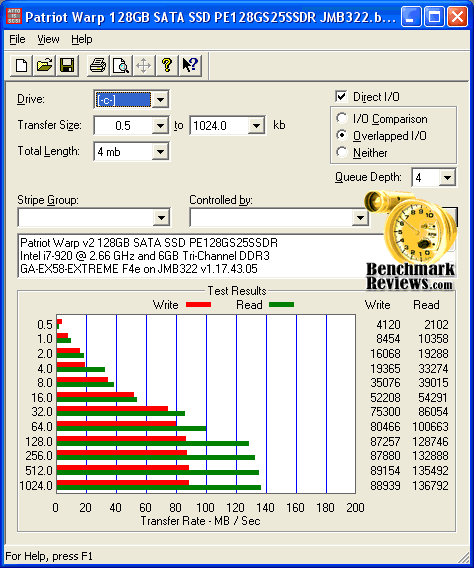Click the 256.0 transfer size row label
Screen dimensions: 474x568
point(39,456)
